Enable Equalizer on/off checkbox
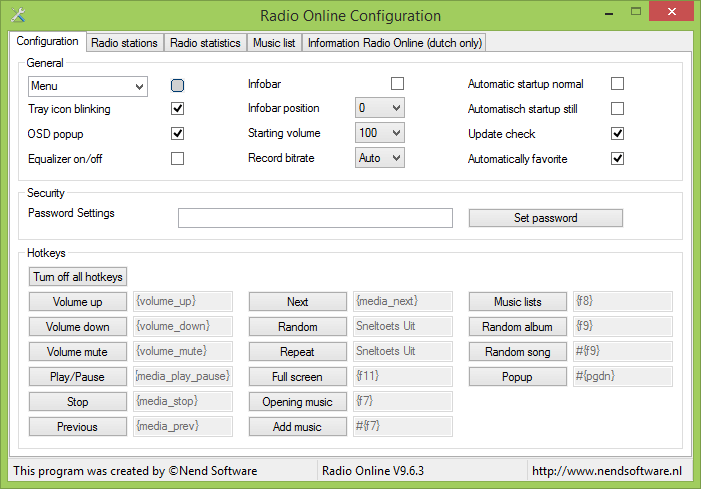The image size is (701, 489). (177, 159)
